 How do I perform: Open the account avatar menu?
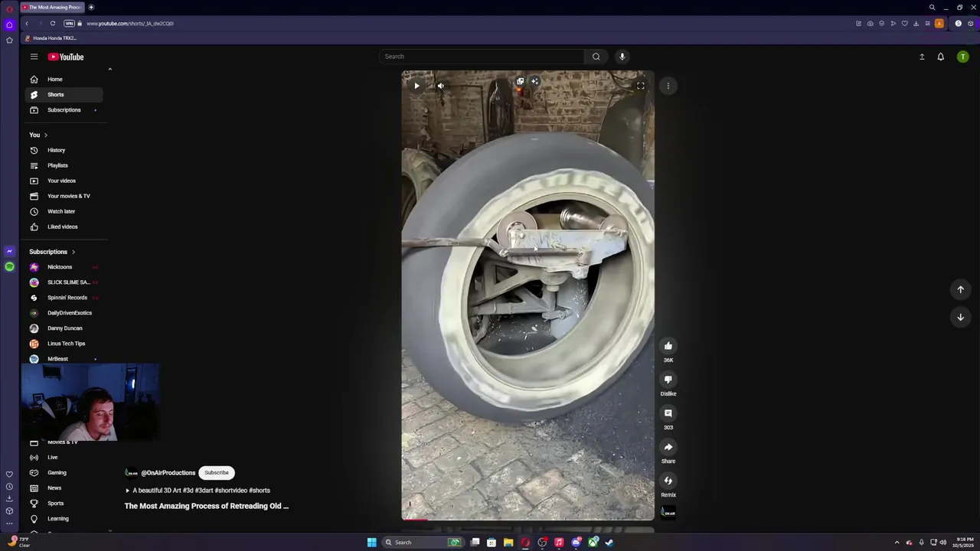962,57
